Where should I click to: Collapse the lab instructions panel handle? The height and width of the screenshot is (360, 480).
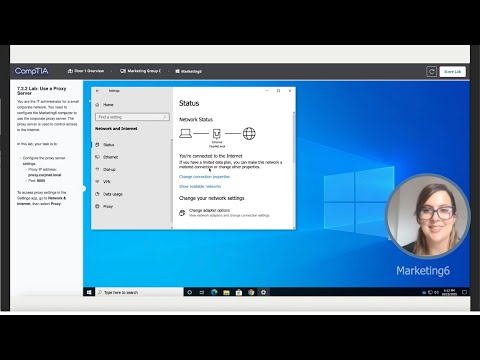point(83,189)
